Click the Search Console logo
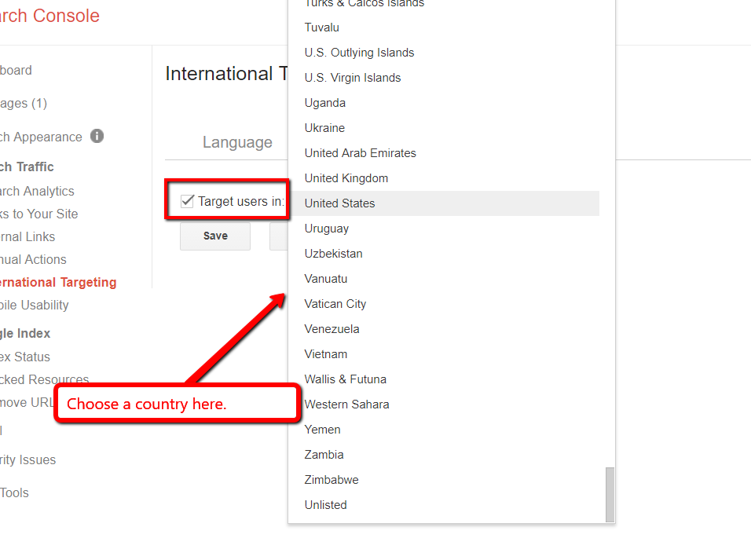The height and width of the screenshot is (560, 751). click(x=49, y=16)
